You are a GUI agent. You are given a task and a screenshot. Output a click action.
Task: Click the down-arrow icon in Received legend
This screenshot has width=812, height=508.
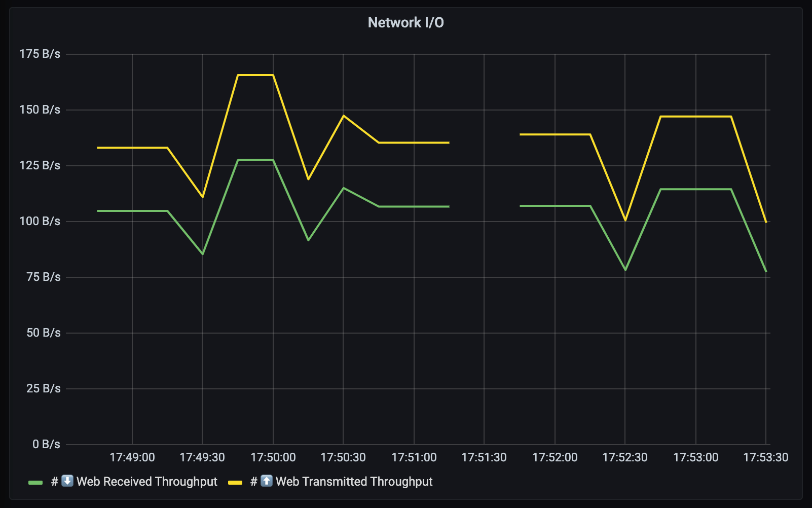(67, 481)
